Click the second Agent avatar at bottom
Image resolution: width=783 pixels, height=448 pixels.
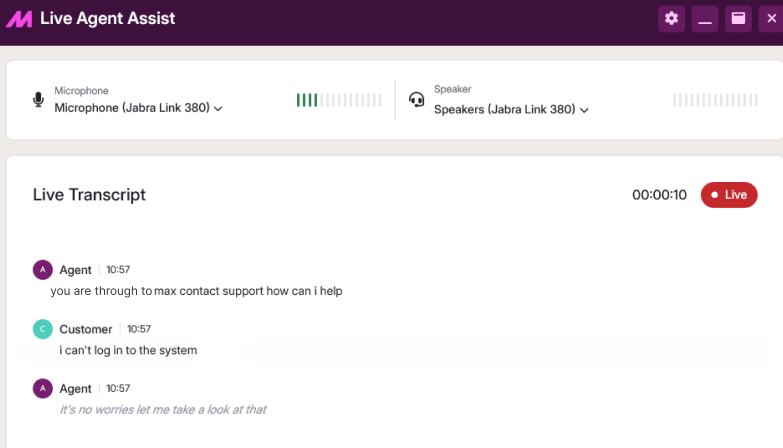pyautogui.click(x=42, y=388)
